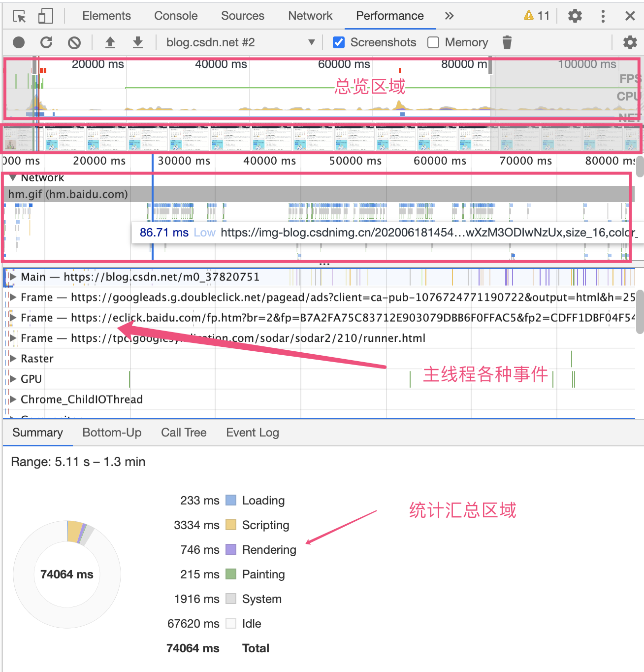This screenshot has width=644, height=672.
Task: Load a saved profile via upload icon
Action: 110,42
